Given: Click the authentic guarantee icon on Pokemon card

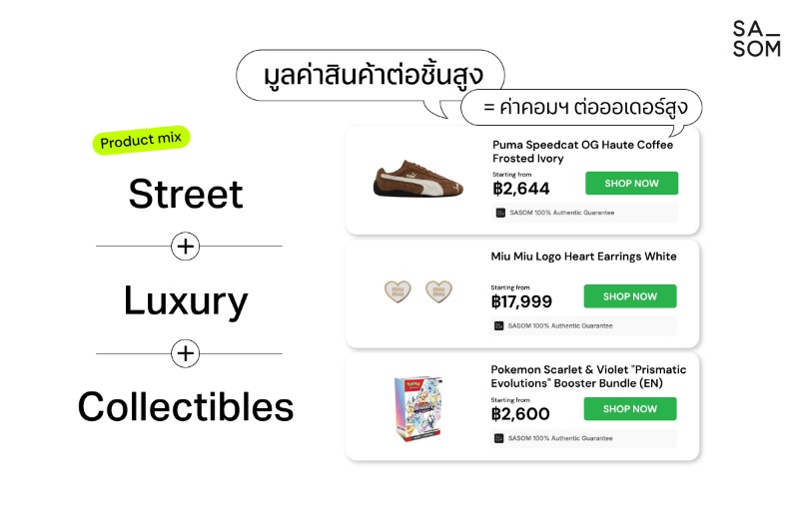Looking at the screenshot, I should 498,438.
